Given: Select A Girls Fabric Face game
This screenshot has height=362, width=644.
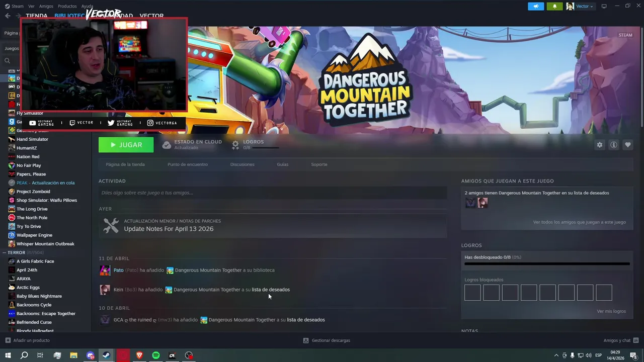Looking at the screenshot, I should coord(35,261).
